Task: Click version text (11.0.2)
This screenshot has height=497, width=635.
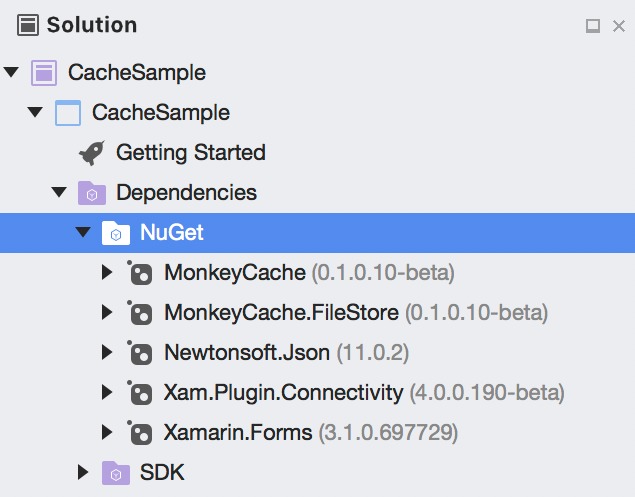Action: click(x=373, y=353)
